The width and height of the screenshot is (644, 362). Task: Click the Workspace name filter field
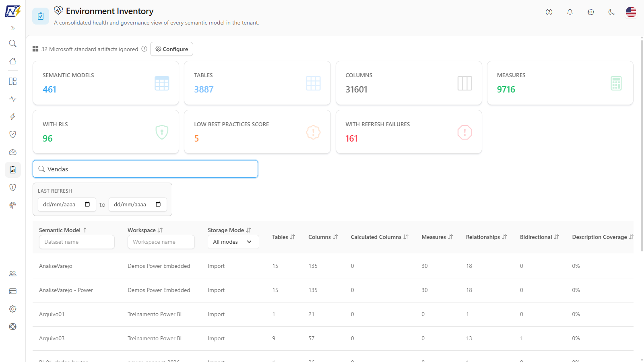(161, 242)
